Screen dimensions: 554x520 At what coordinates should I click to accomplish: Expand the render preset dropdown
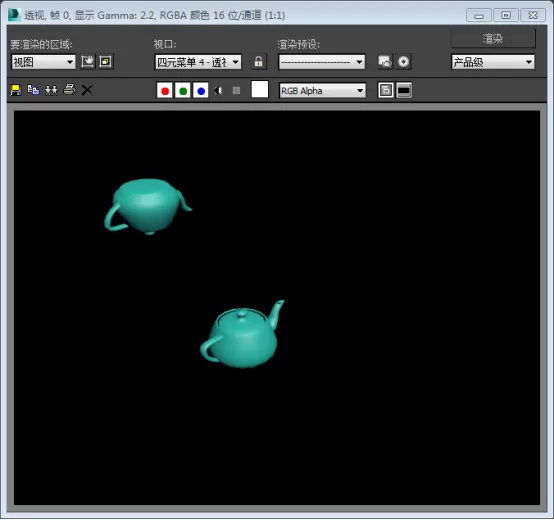tap(322, 62)
